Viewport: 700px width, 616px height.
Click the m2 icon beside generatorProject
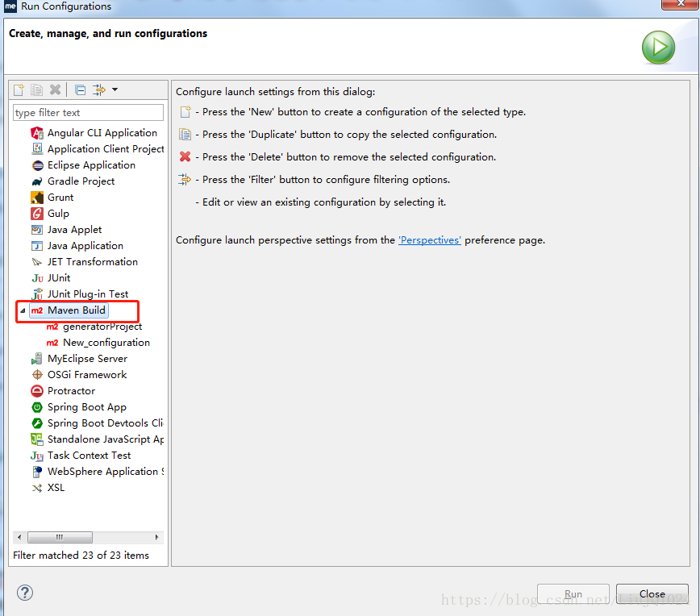(x=52, y=327)
